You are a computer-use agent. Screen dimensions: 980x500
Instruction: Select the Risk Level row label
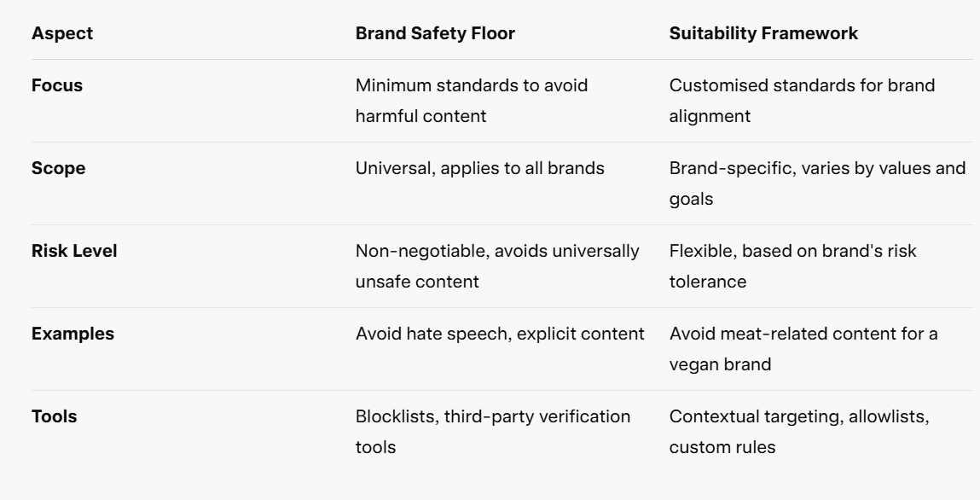pos(74,251)
